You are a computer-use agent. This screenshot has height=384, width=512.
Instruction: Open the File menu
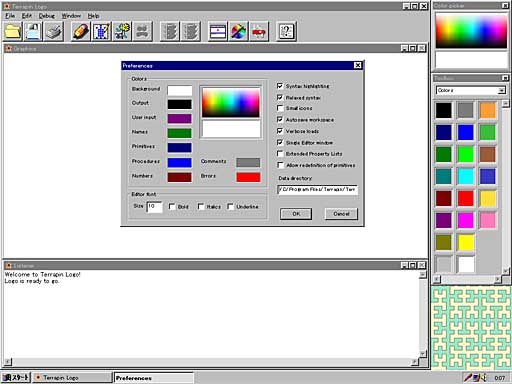(x=10, y=16)
